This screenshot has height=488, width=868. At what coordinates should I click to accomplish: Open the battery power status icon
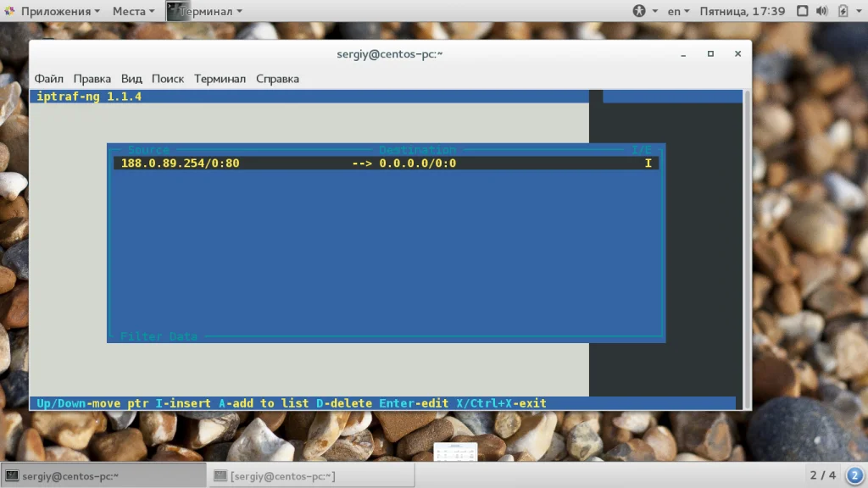(x=843, y=11)
